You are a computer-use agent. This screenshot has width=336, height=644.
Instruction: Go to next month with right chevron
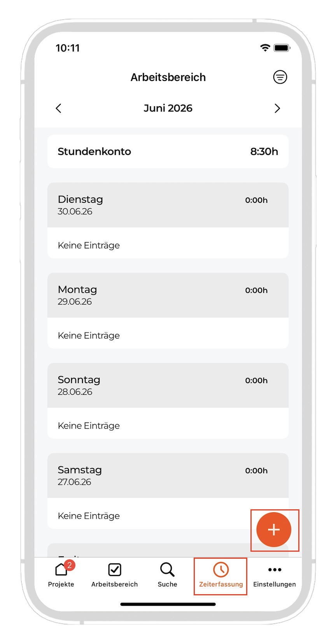277,108
